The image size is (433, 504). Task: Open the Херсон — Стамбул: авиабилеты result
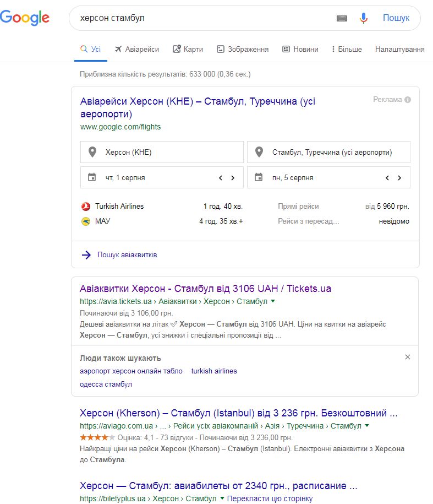point(218,485)
